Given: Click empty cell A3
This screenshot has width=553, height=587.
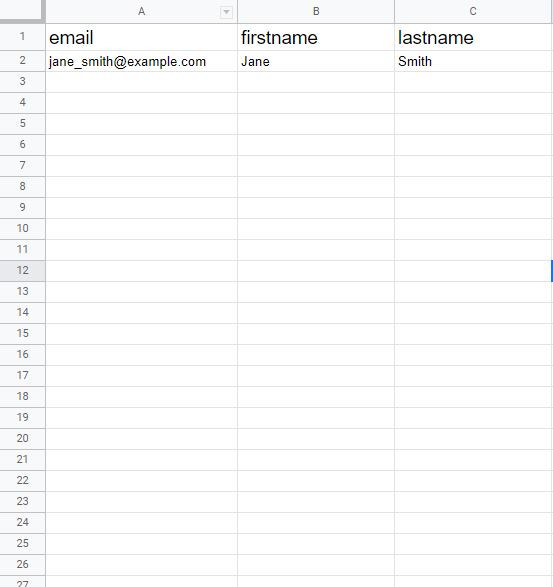Looking at the screenshot, I should tap(142, 82).
